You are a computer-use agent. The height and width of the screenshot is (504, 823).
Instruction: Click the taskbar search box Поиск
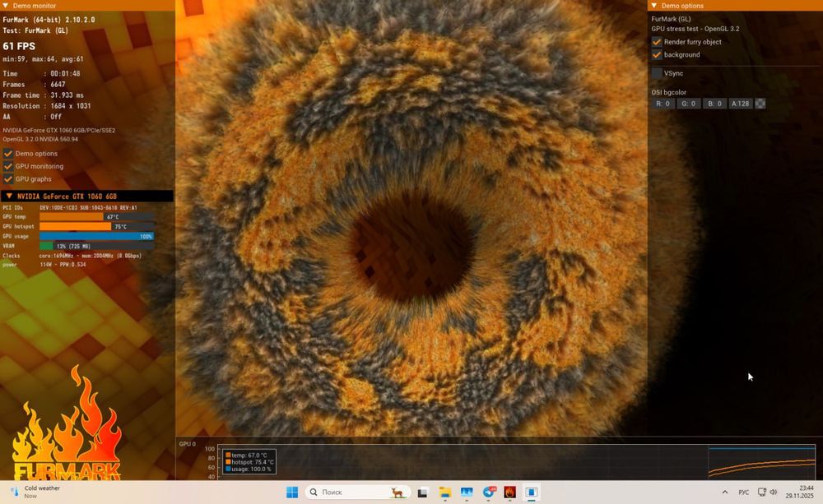point(357,492)
